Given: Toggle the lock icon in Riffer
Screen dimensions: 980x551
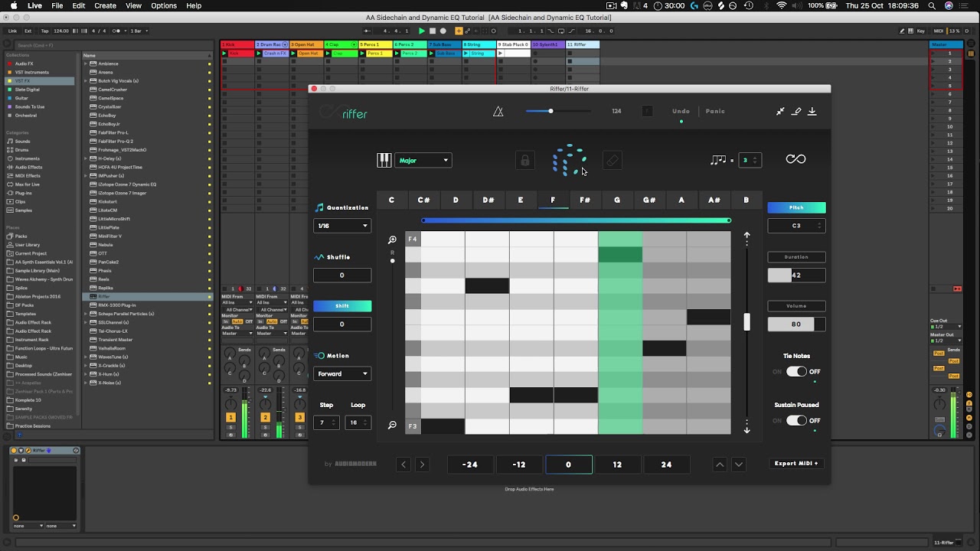Looking at the screenshot, I should [524, 161].
